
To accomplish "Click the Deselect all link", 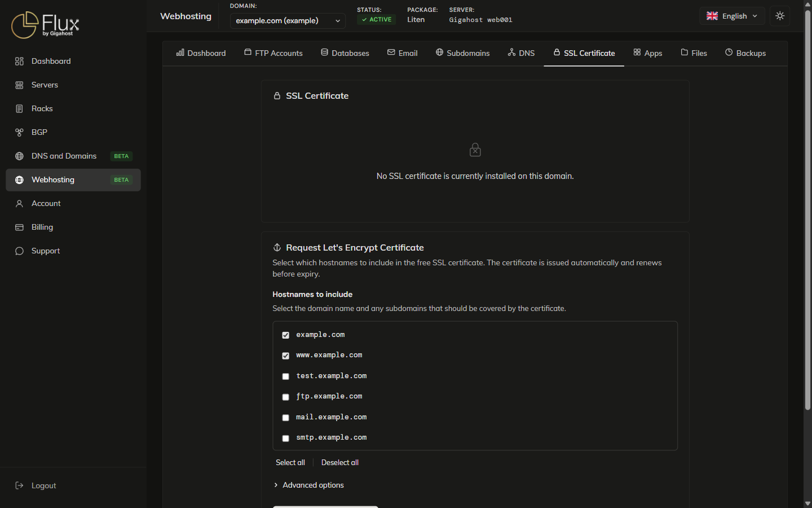I will tap(340, 462).
